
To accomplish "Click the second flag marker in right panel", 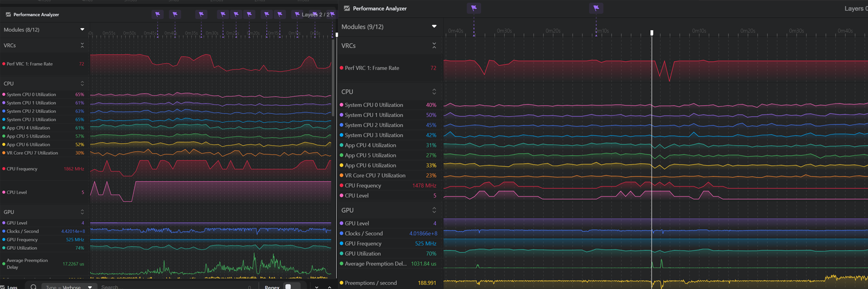I will 596,8.
